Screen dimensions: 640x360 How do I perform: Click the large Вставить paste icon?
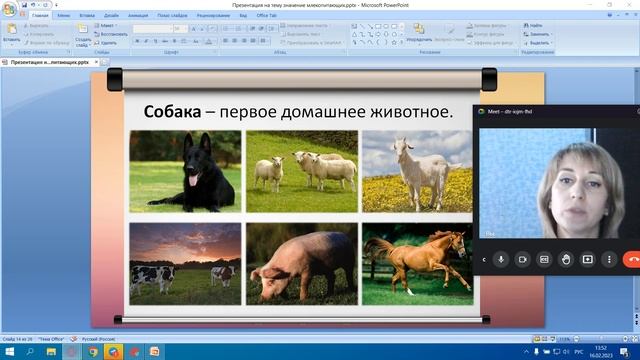(11, 29)
